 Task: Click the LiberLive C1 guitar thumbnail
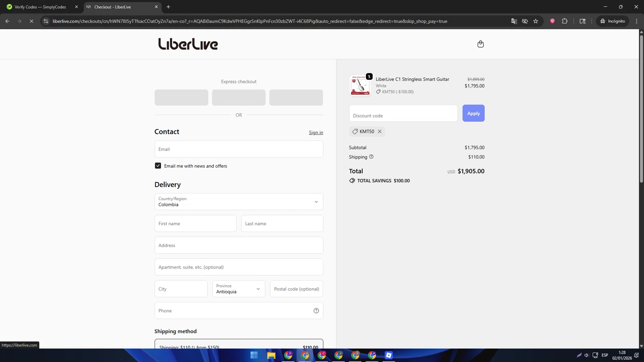coord(360,85)
